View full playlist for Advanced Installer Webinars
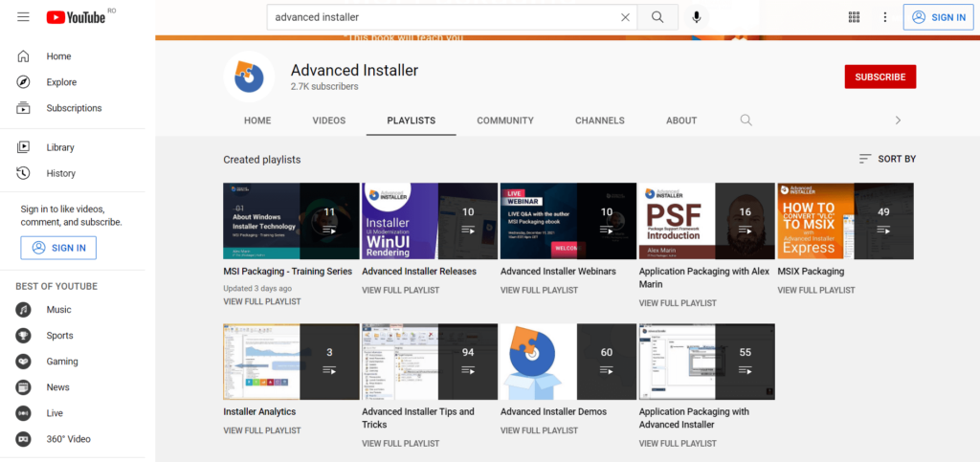 (x=540, y=291)
